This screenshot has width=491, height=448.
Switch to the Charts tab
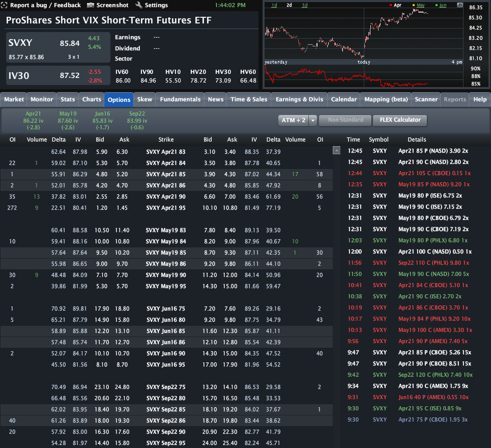click(92, 99)
